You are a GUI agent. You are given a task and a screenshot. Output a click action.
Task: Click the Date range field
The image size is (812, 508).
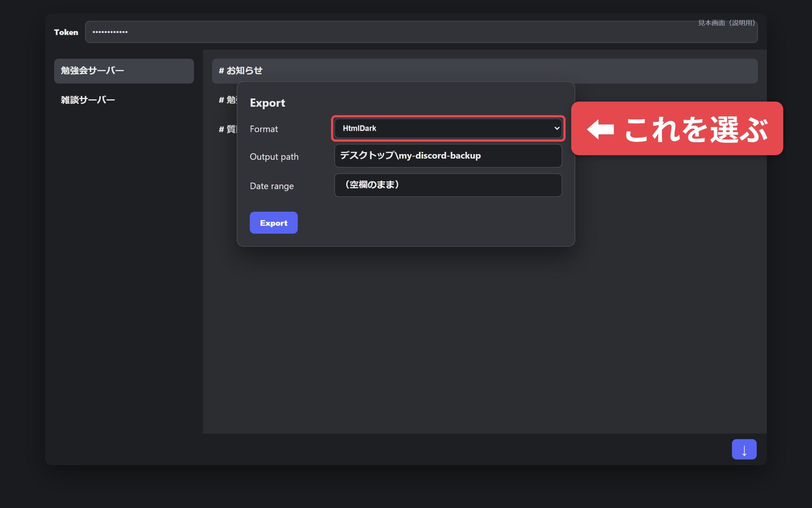click(x=448, y=185)
